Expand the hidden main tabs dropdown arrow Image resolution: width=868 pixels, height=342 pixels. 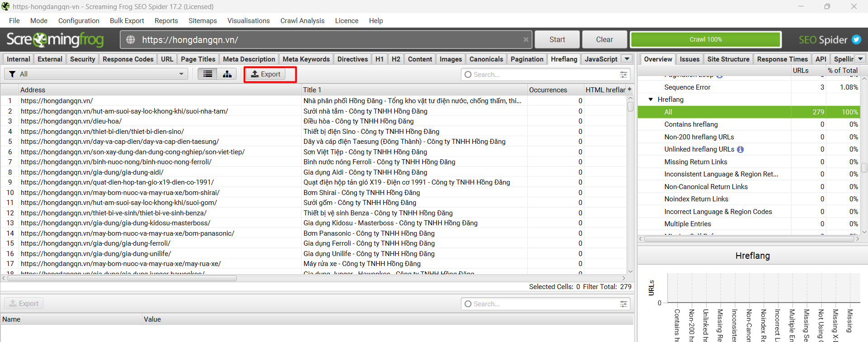point(627,59)
